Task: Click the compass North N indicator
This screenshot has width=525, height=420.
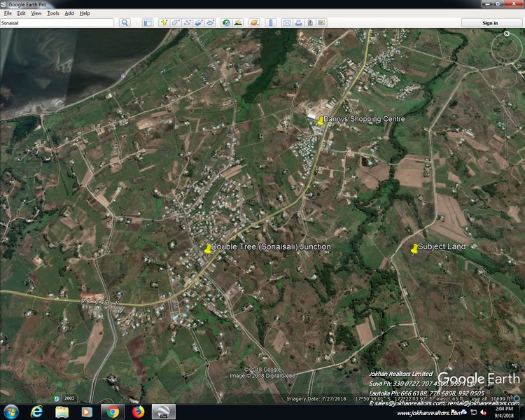Action: tap(506, 34)
